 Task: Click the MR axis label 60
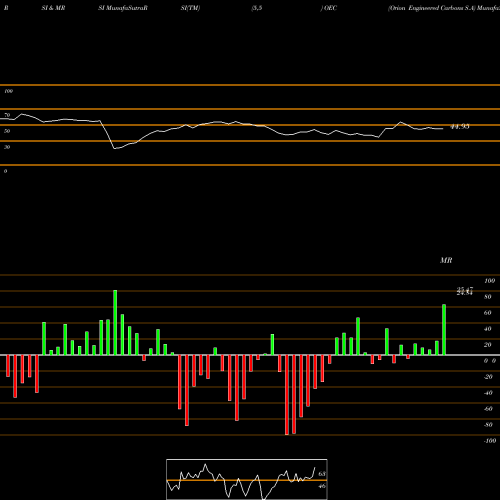[488, 313]
